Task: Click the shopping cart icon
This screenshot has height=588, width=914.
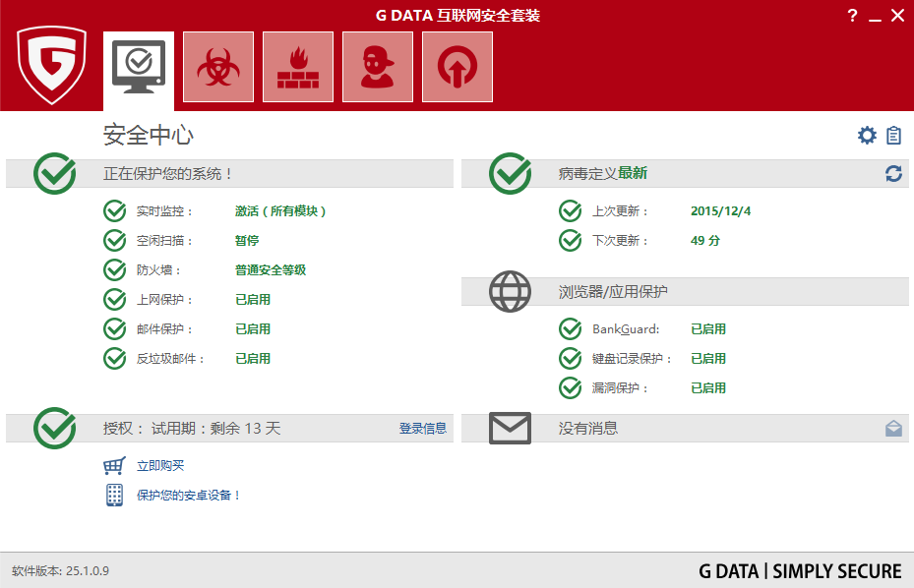Action: [x=114, y=466]
